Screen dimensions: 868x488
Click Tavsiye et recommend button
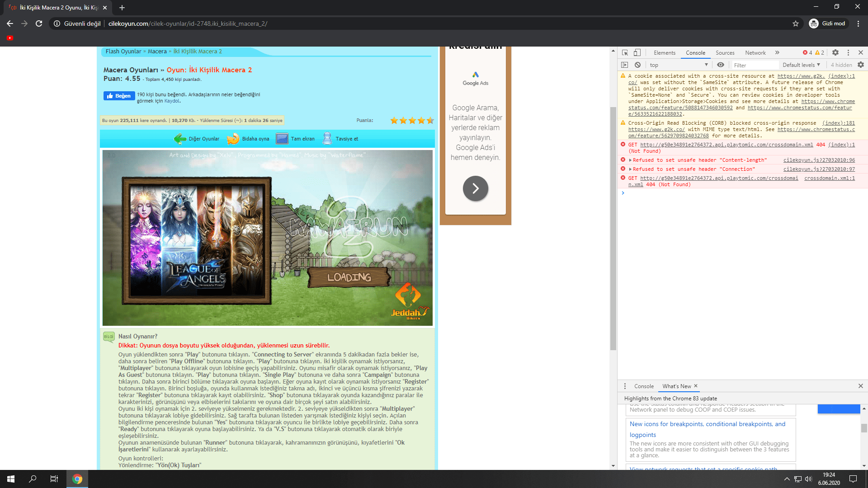click(x=340, y=139)
